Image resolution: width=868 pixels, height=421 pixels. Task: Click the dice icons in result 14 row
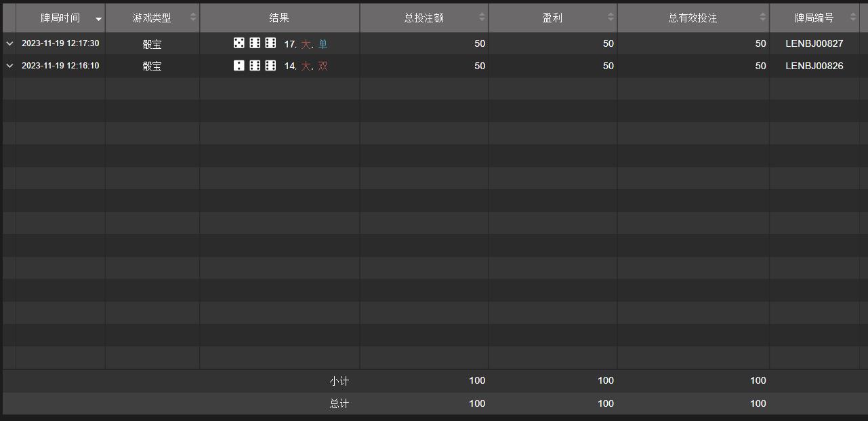(x=255, y=66)
